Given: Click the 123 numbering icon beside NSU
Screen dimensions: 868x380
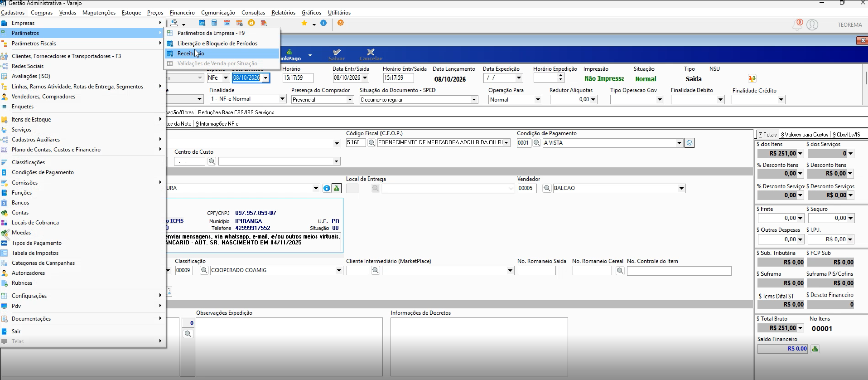Looking at the screenshot, I should point(752,79).
